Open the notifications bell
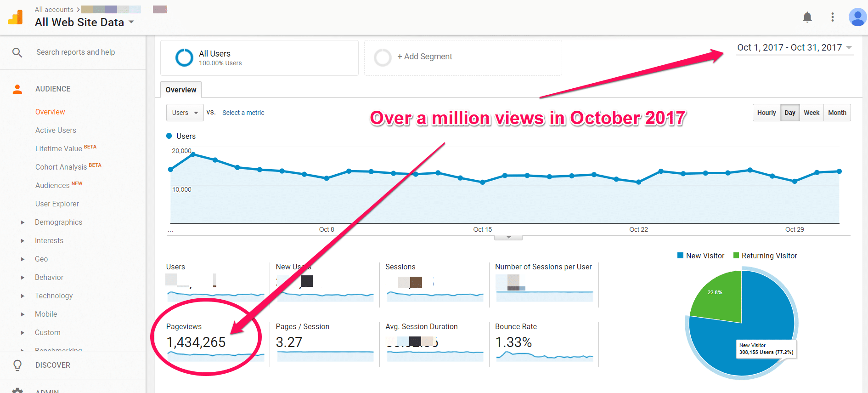Viewport: 868px width, 393px height. pyautogui.click(x=807, y=17)
